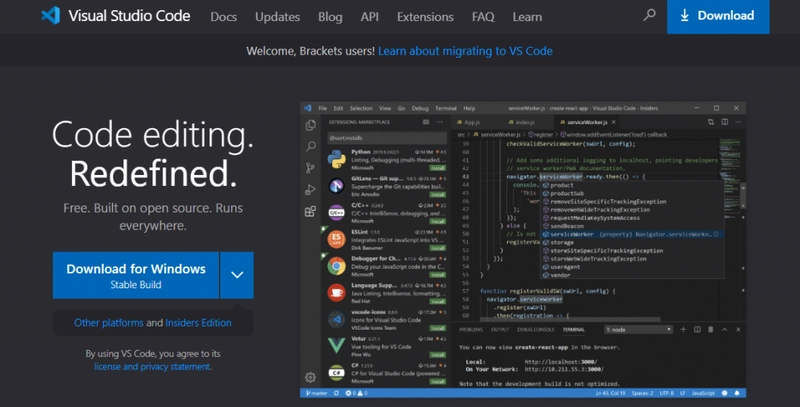Open the Extensions icon in the activity bar

click(310, 210)
